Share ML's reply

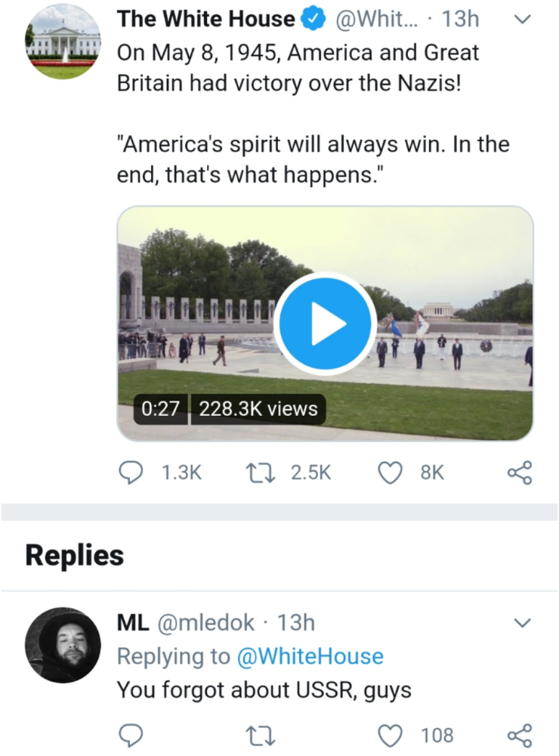[520, 734]
